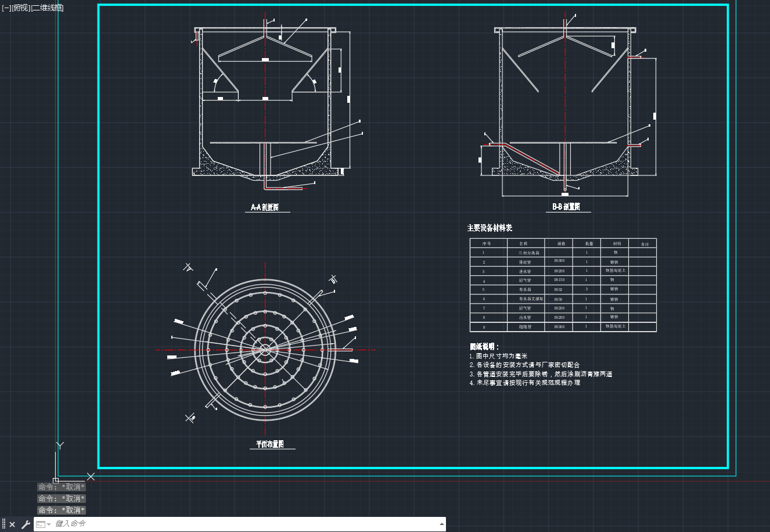
Task: Select the 三相分离器 name cell
Action: tap(528, 253)
